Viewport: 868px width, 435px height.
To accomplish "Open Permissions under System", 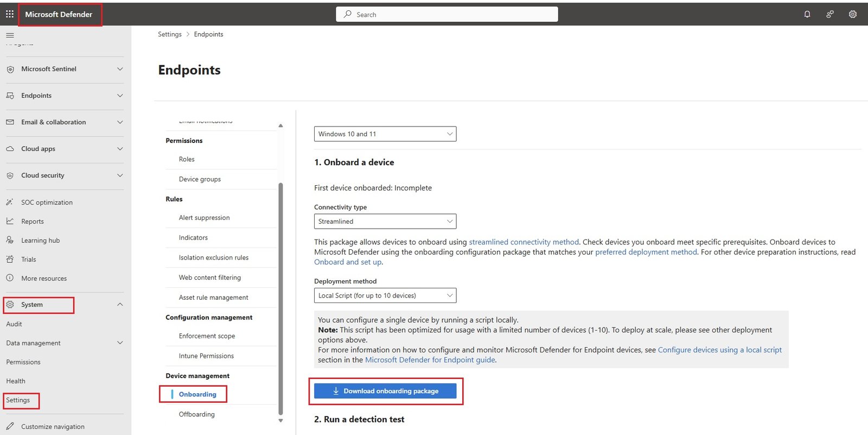I will pyautogui.click(x=23, y=362).
